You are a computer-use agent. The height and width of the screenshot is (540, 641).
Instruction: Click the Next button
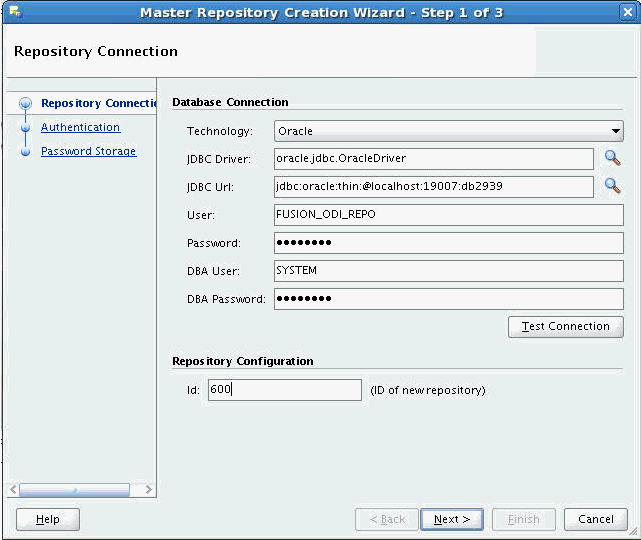click(x=452, y=519)
